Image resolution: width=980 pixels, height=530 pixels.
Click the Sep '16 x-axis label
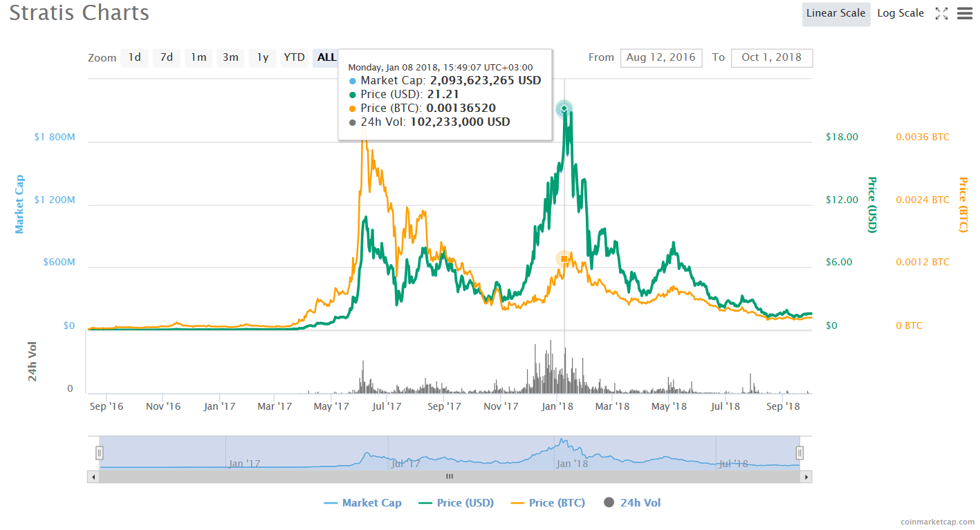click(107, 406)
